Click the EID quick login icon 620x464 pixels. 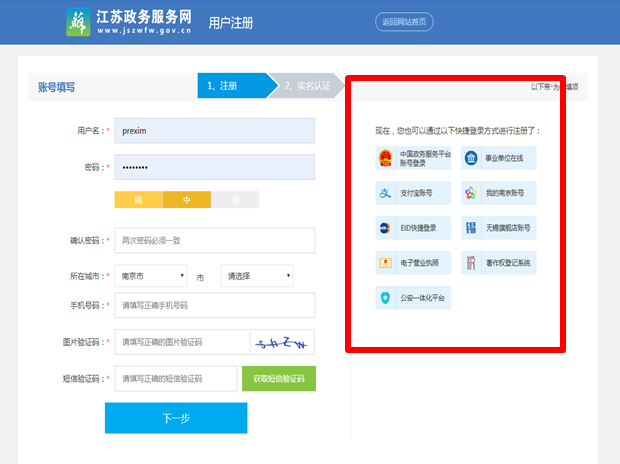pyautogui.click(x=385, y=228)
